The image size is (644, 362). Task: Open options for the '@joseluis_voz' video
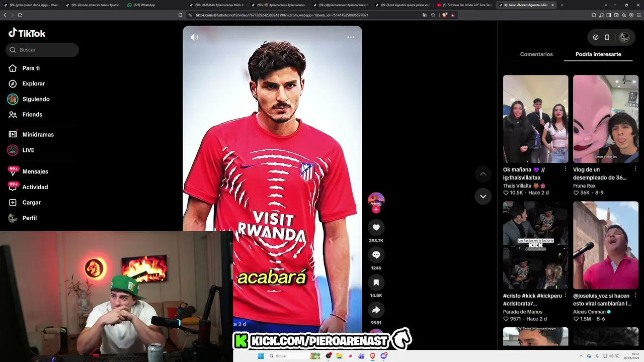pyautogui.click(x=635, y=296)
